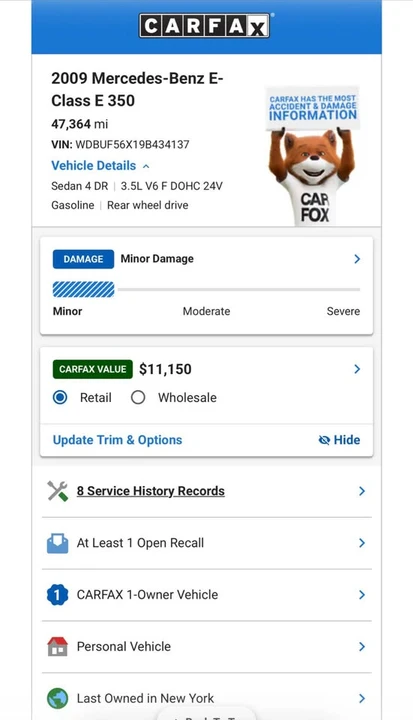Click the open recall envelope icon
Screen dimensions: 413x720
coord(57,543)
